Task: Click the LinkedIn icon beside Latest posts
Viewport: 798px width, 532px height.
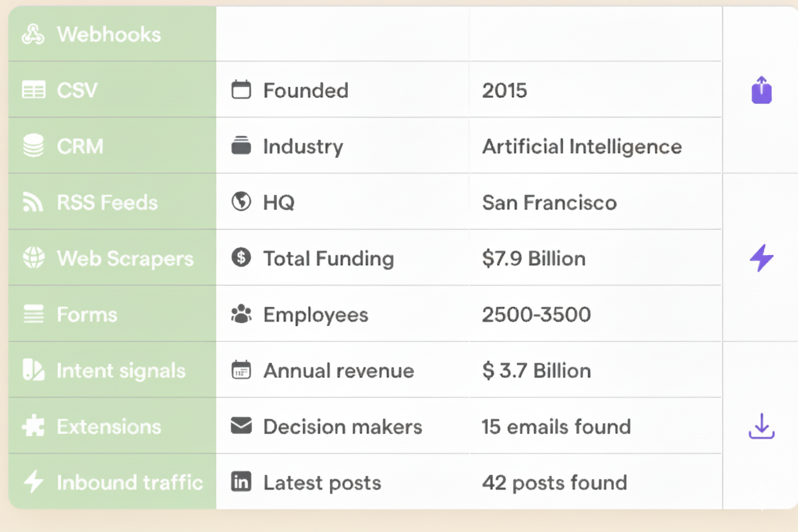Action: 241,483
